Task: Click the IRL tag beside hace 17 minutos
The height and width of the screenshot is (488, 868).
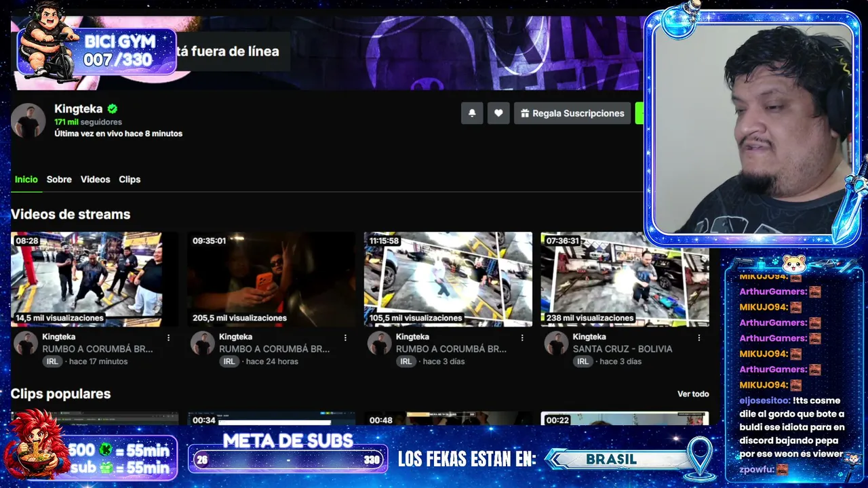Action: coord(52,361)
